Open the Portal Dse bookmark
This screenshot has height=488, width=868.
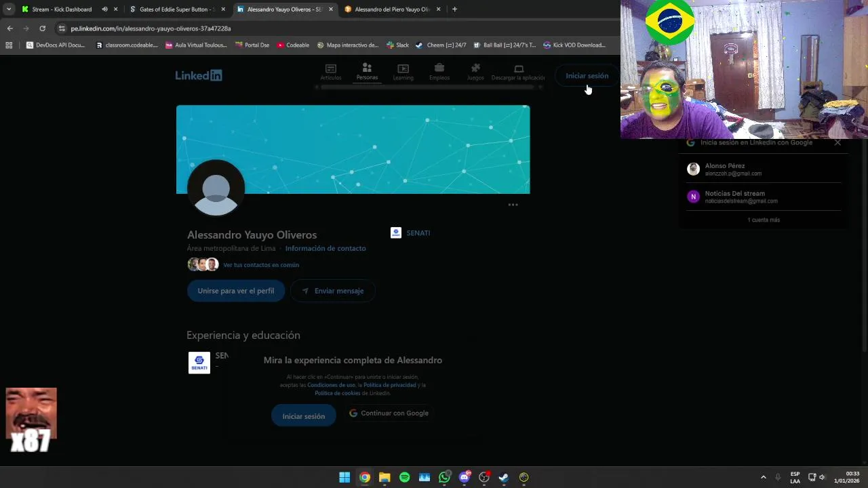(252, 45)
